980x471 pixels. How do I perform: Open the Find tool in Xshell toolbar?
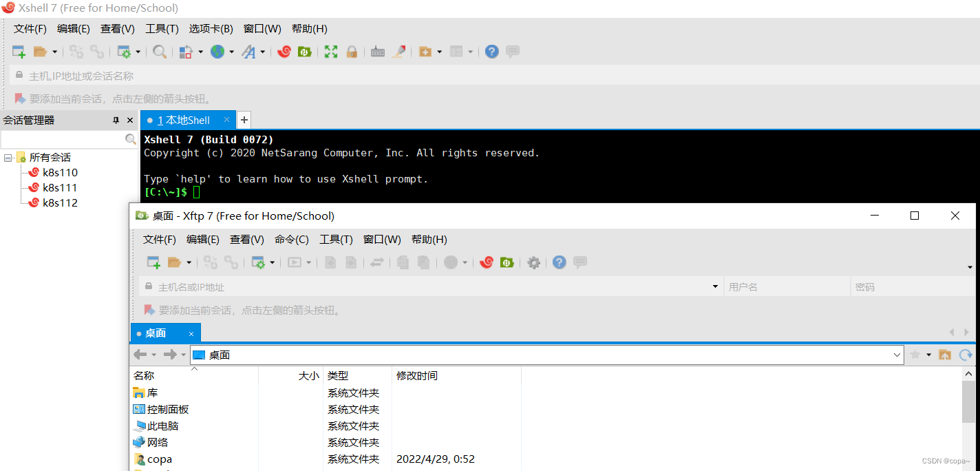coord(159,52)
